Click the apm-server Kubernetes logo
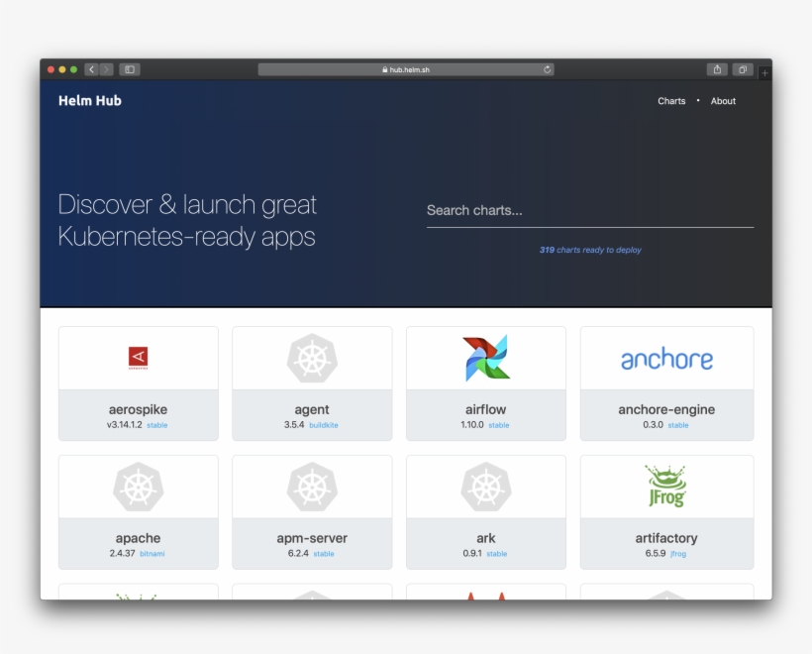 pos(311,486)
